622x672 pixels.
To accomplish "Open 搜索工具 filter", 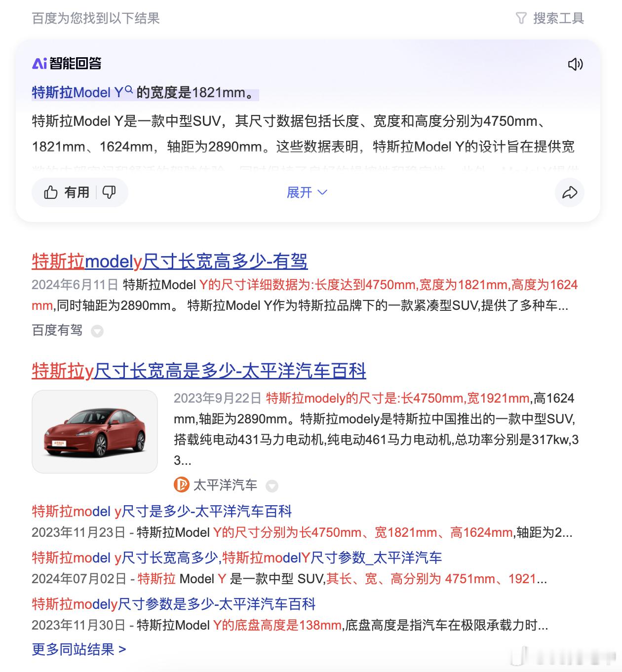I will click(x=549, y=19).
